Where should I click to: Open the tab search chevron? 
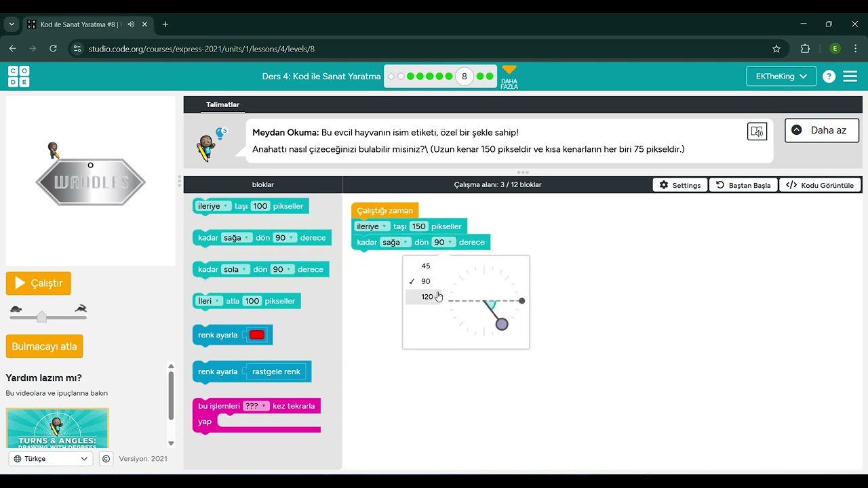[12, 24]
